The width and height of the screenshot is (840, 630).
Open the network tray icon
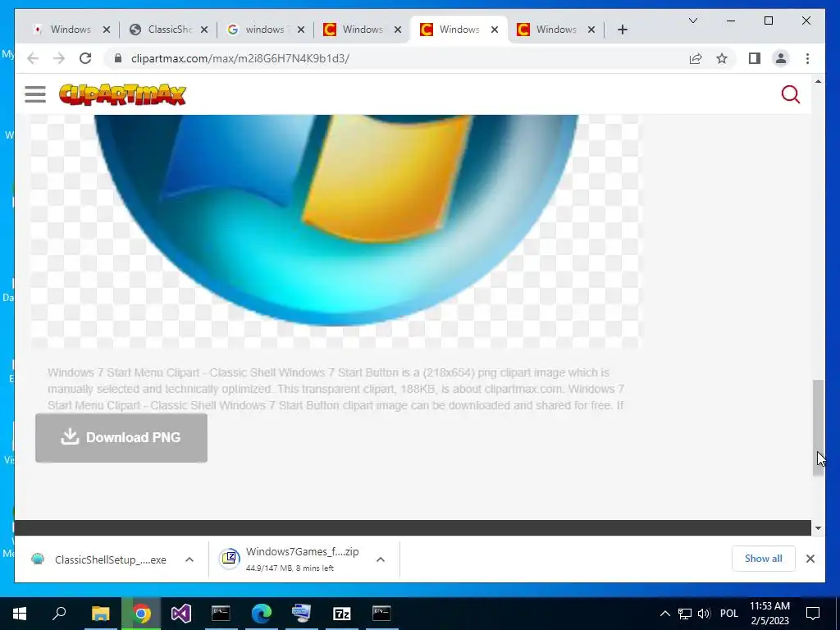click(x=685, y=614)
